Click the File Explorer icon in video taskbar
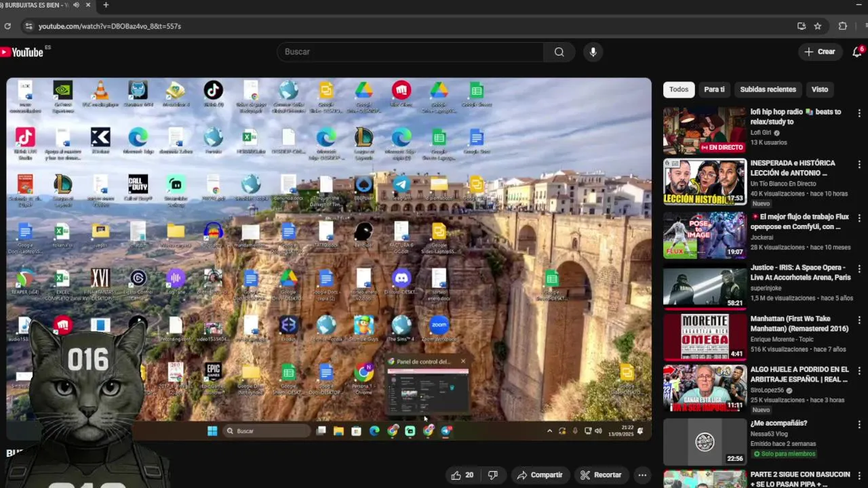Viewport: 868px width, 488px height. [338, 431]
